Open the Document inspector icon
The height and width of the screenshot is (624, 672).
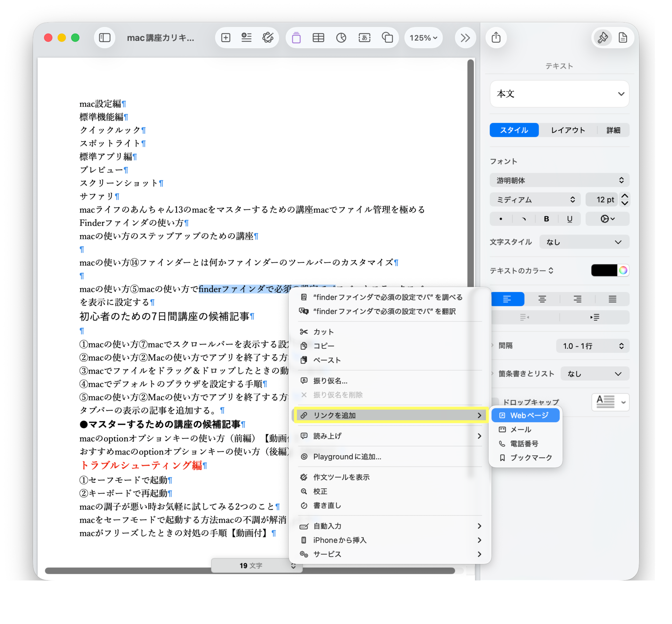[x=623, y=37]
